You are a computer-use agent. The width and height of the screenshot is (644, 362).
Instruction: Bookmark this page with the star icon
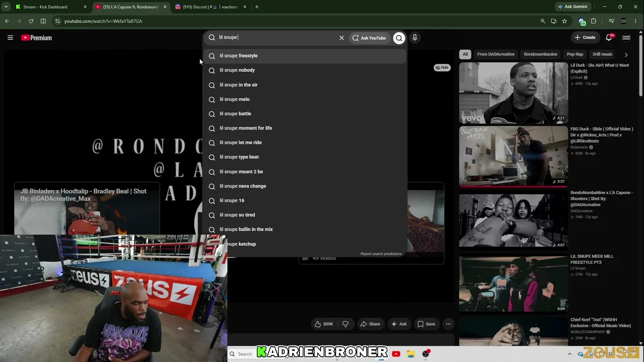565,21
